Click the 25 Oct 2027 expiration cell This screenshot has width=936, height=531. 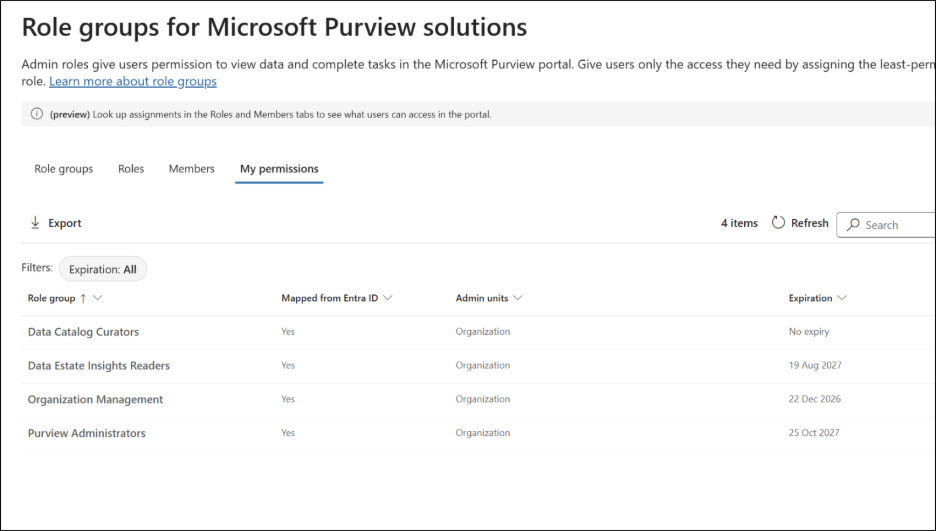(x=814, y=433)
